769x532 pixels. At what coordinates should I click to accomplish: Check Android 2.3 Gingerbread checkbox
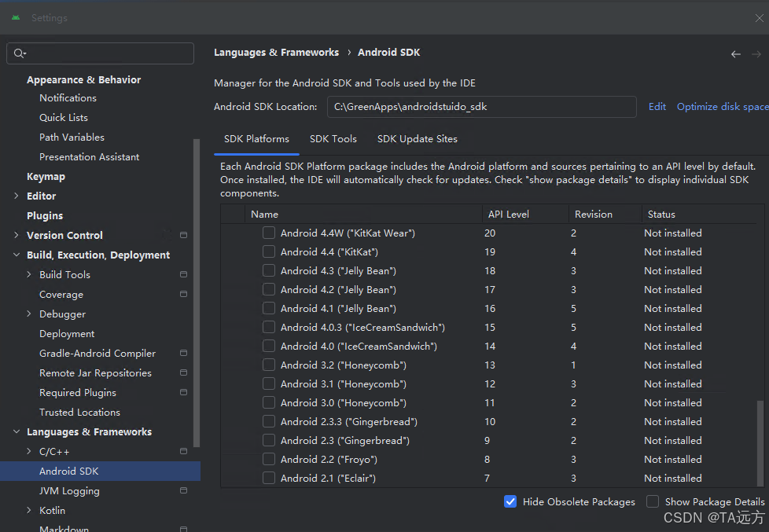pyautogui.click(x=269, y=440)
